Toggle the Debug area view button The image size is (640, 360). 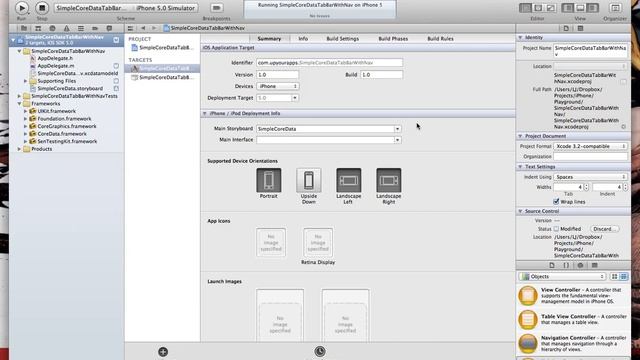580,8
